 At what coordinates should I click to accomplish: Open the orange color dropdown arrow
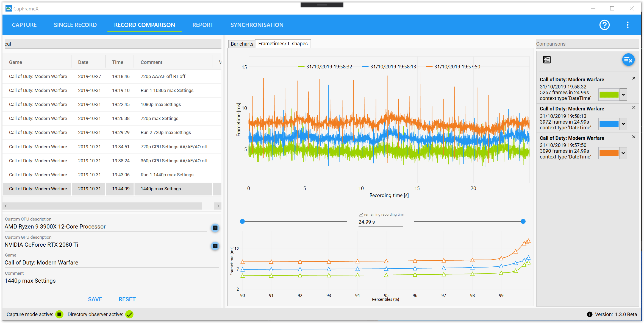(x=623, y=153)
